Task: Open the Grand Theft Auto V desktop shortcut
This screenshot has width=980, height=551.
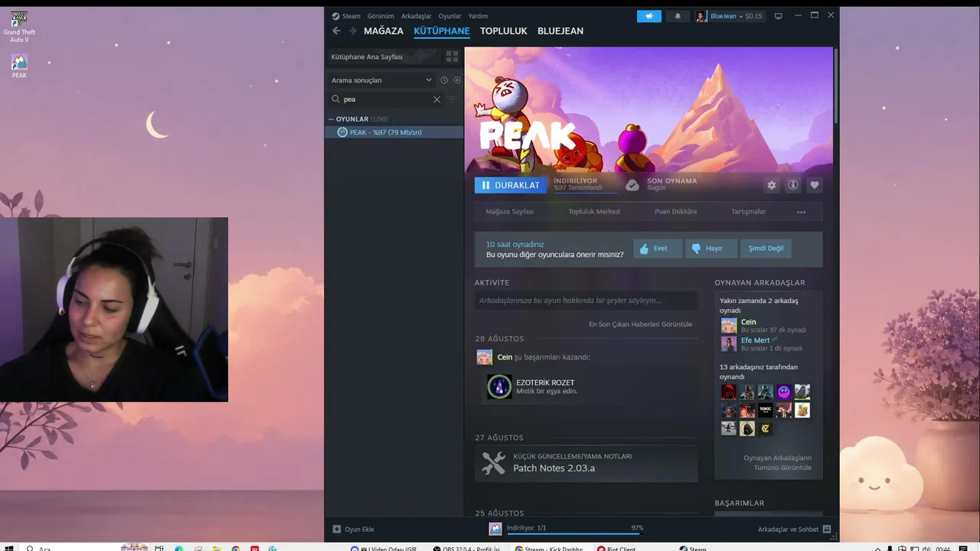Action: 19,26
